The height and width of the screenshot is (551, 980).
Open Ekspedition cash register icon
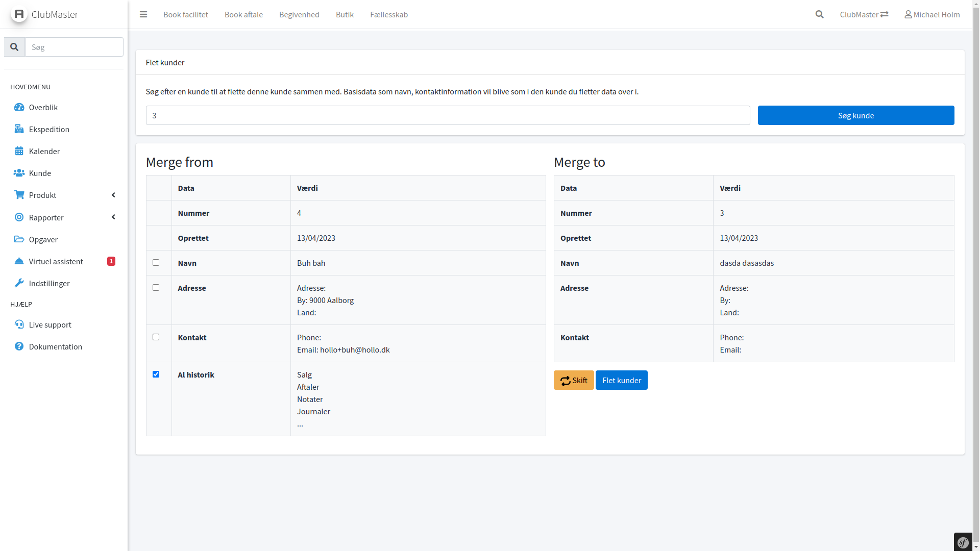[x=19, y=129]
